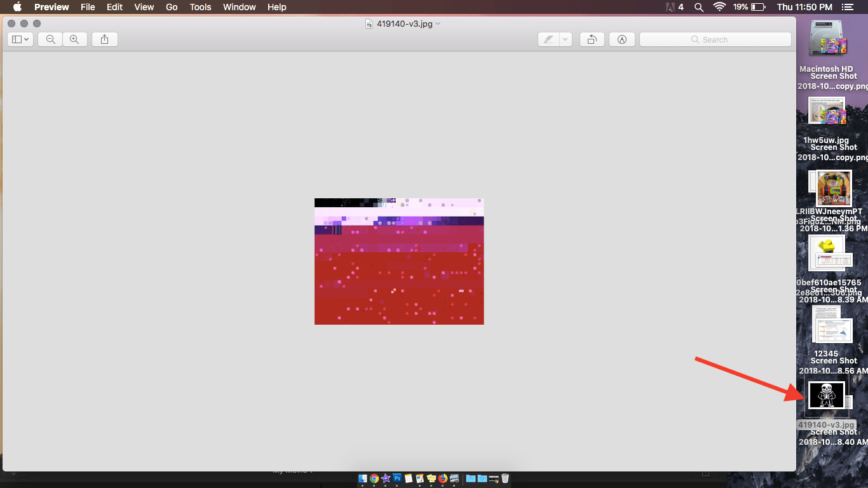Viewport: 868px width, 488px height.
Task: Open the Apple menu
Action: (x=17, y=7)
